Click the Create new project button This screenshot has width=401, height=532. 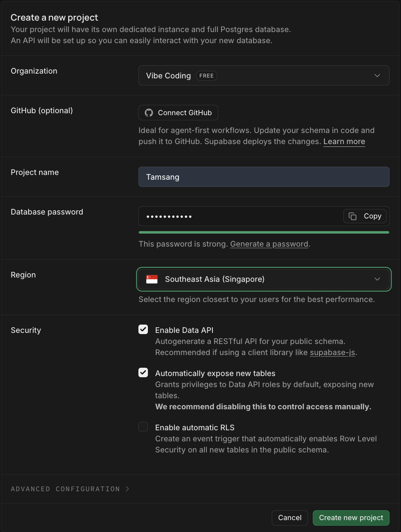tap(351, 518)
